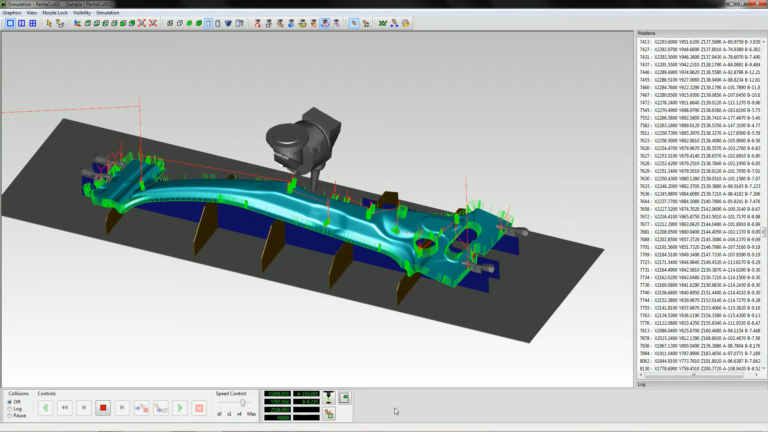Image resolution: width=768 pixels, height=432 pixels.
Task: Step to next position
Action: click(x=122, y=408)
